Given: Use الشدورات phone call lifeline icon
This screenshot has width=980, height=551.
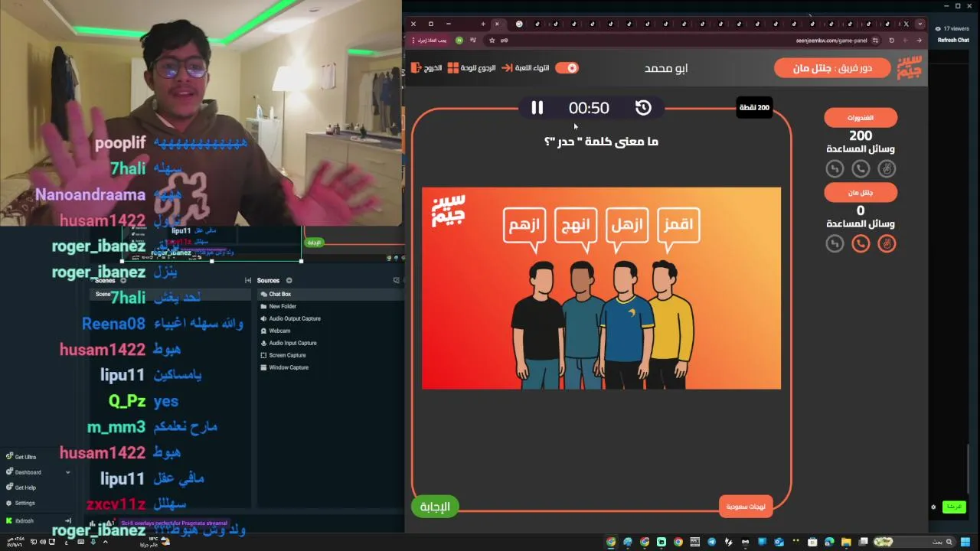Looking at the screenshot, I should pos(861,168).
